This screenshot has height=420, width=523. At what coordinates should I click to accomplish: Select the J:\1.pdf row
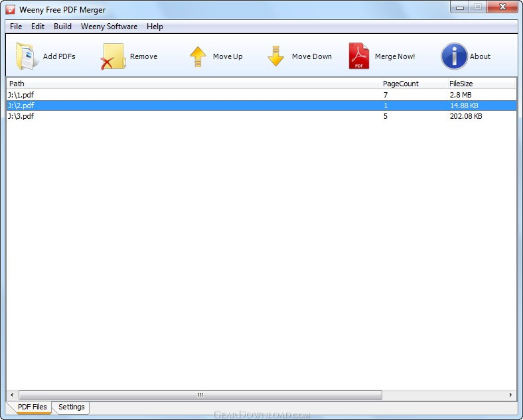point(21,95)
